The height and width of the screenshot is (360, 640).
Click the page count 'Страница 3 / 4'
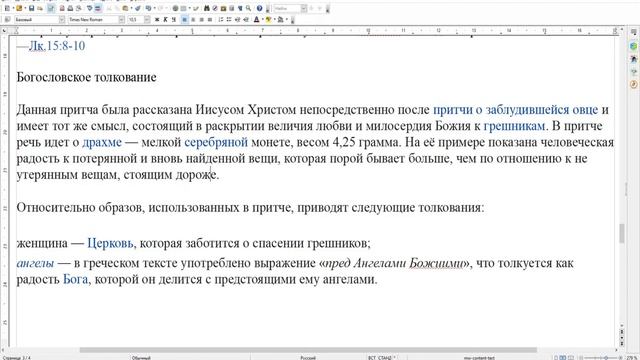click(x=16, y=358)
